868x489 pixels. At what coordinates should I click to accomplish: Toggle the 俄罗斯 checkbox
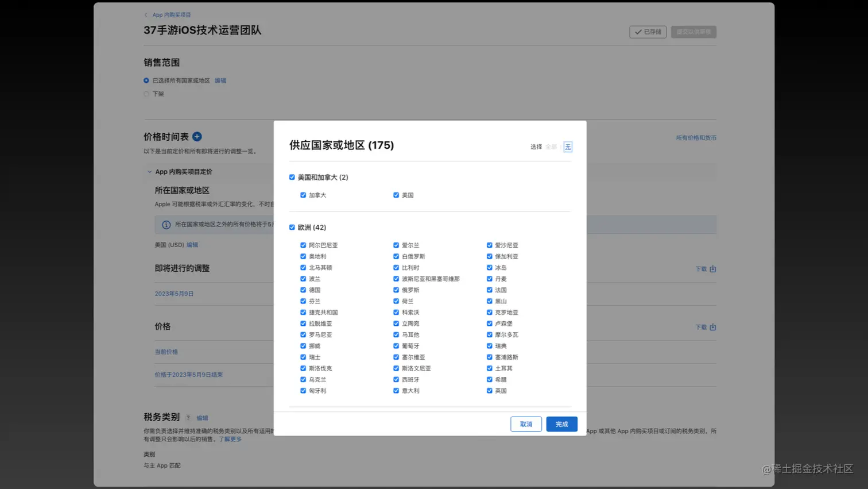point(396,290)
